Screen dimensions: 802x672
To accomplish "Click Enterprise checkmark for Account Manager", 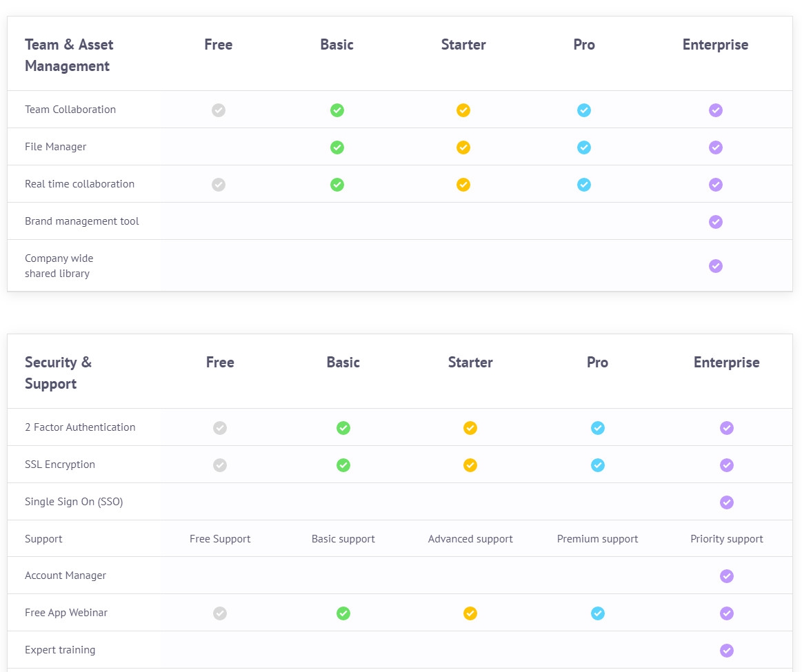I will (x=727, y=576).
